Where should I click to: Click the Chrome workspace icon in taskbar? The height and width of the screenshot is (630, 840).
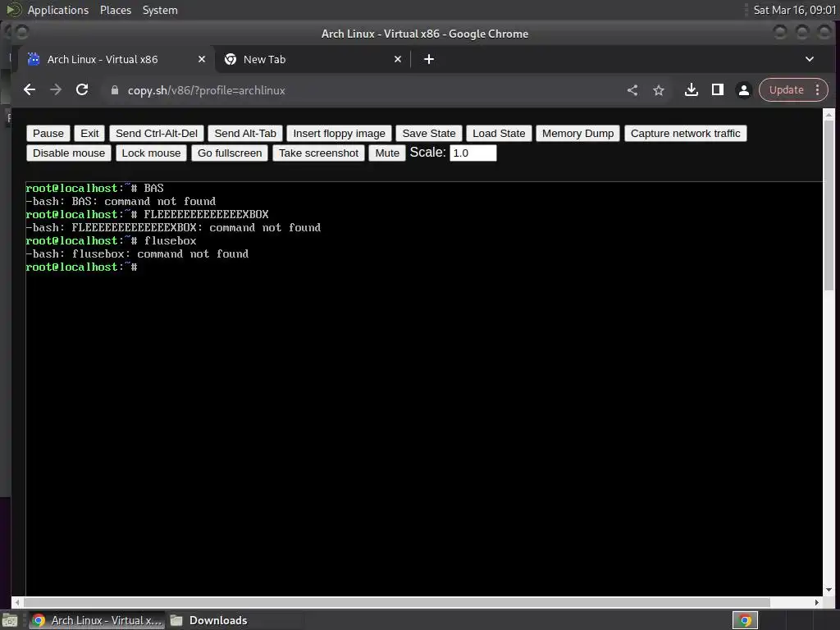click(745, 620)
